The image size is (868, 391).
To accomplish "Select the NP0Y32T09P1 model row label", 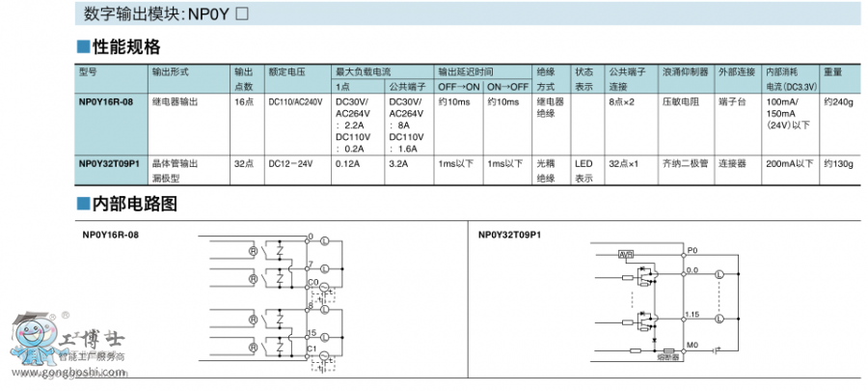I will pyautogui.click(x=109, y=164).
